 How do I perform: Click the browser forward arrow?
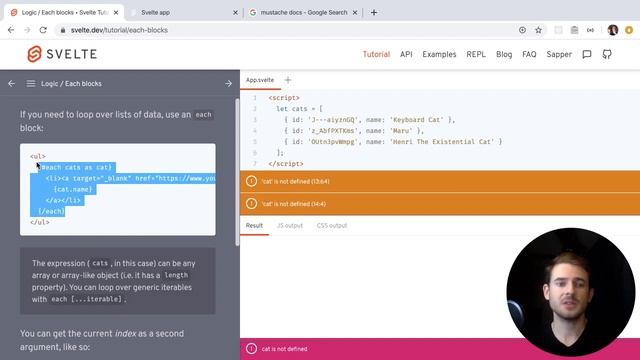27,30
